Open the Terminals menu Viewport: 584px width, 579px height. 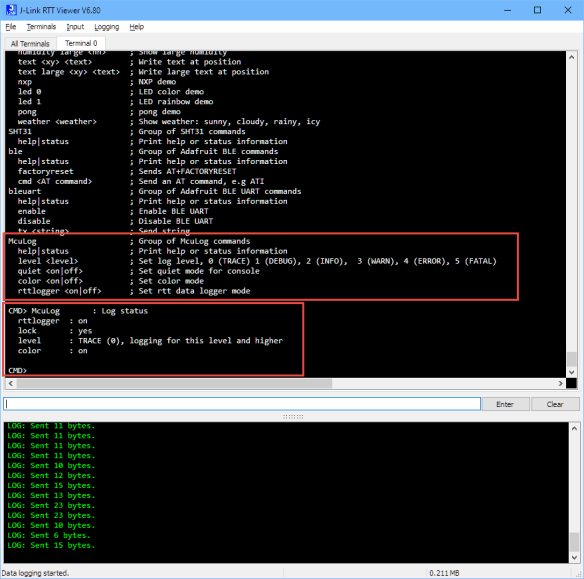[41, 27]
